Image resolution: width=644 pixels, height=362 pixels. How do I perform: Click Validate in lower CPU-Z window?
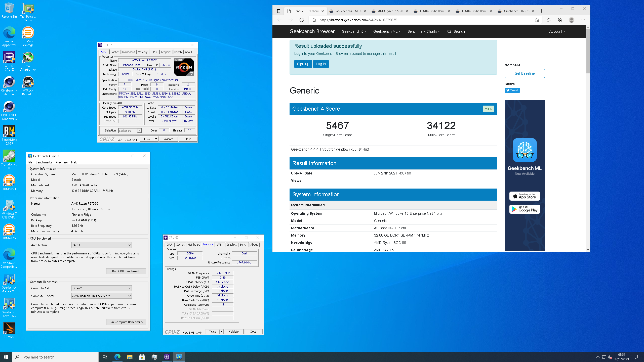coord(234,332)
